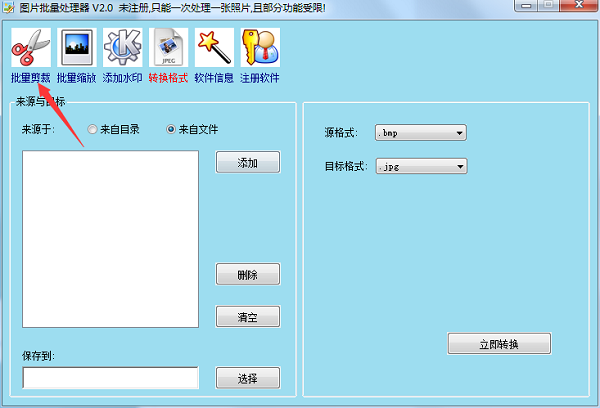The image size is (600, 408).
Task: Click the 批量剪裁 text label
Action: [x=31, y=78]
